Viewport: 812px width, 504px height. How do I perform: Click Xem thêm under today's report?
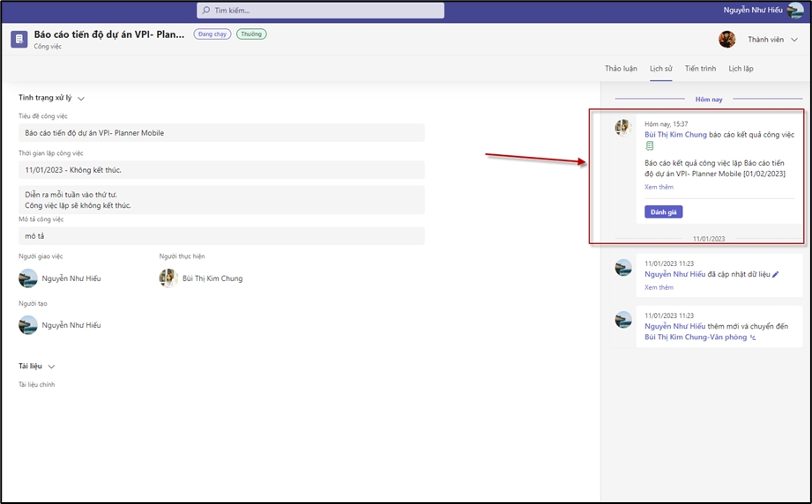point(659,187)
